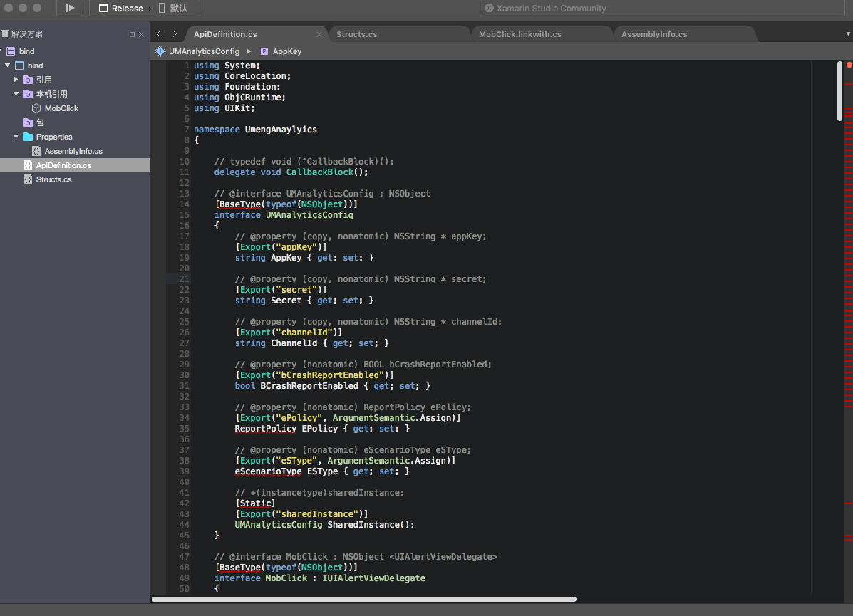Image resolution: width=853 pixels, height=616 pixels.
Task: Click the underlined BaseType attribute on line 14
Action: pyautogui.click(x=240, y=204)
